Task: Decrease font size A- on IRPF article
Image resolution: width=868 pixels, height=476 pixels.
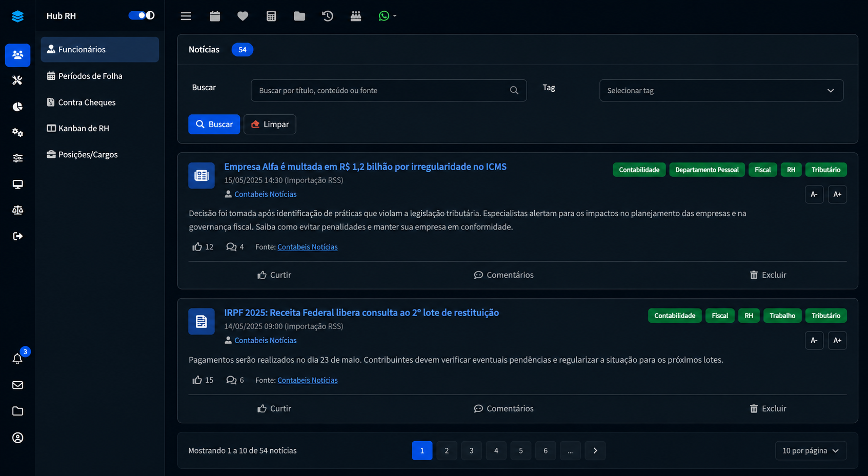Action: [x=814, y=340]
